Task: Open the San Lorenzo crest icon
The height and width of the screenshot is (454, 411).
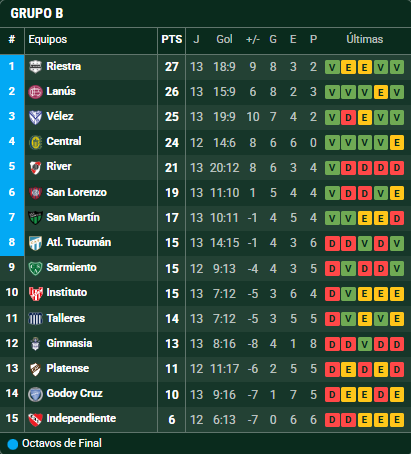Action: pos(35,193)
